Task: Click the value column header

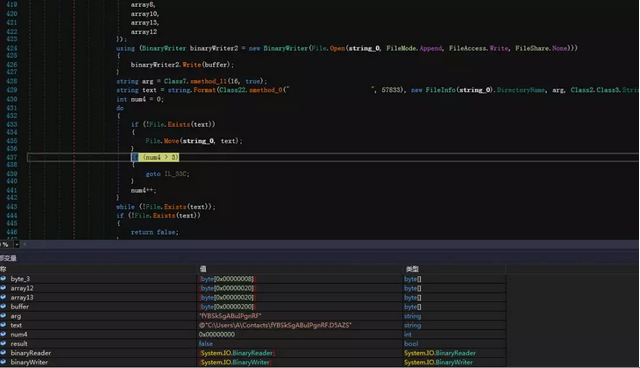Action: tap(203, 269)
